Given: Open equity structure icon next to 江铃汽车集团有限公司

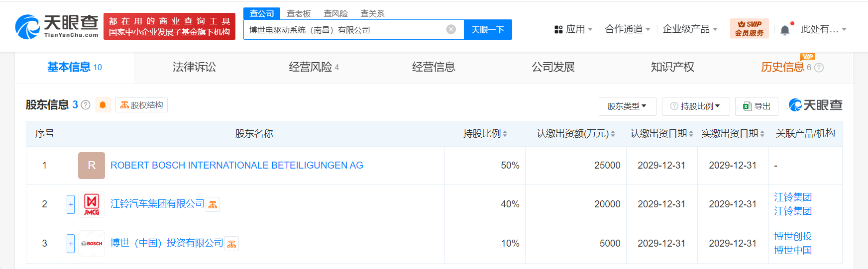Looking at the screenshot, I should (213, 204).
